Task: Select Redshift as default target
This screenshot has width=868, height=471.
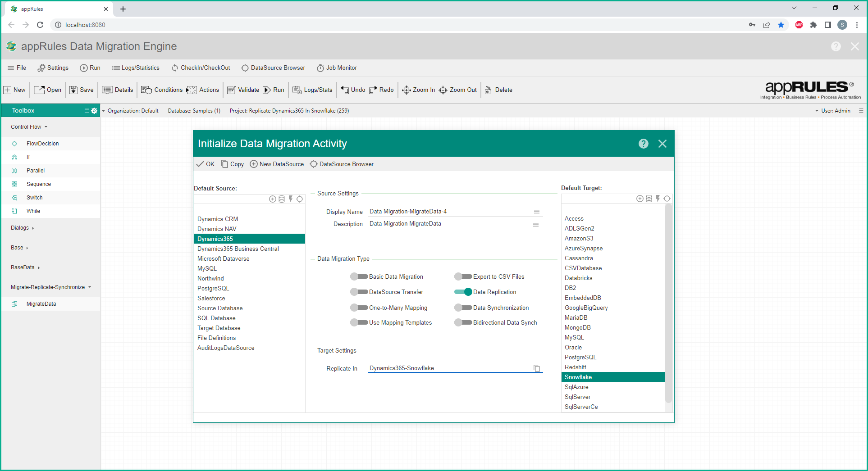Action: 613,367
